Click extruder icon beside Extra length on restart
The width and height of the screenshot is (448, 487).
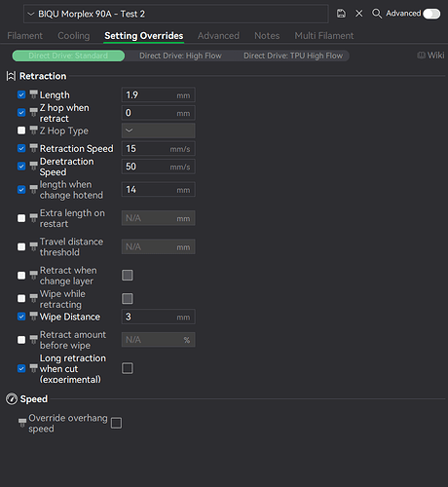coord(34,218)
